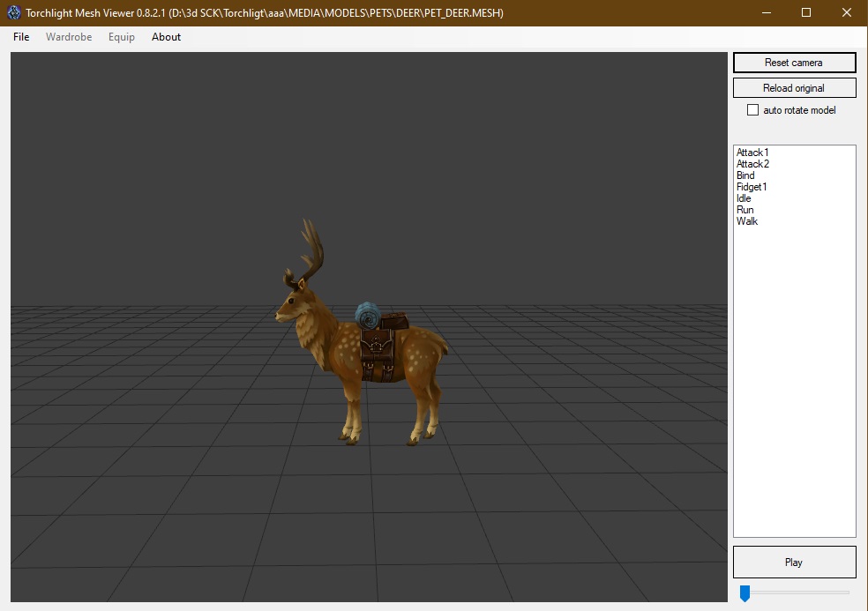Click the animation speed slider handle
Image resolution: width=868 pixels, height=611 pixels.
[745, 593]
